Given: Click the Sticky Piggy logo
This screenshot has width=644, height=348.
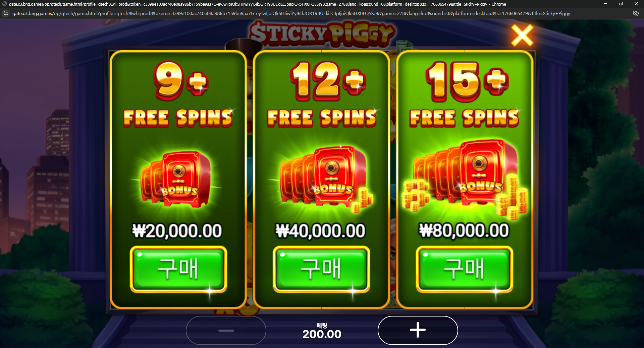Looking at the screenshot, I should pyautogui.click(x=322, y=33).
